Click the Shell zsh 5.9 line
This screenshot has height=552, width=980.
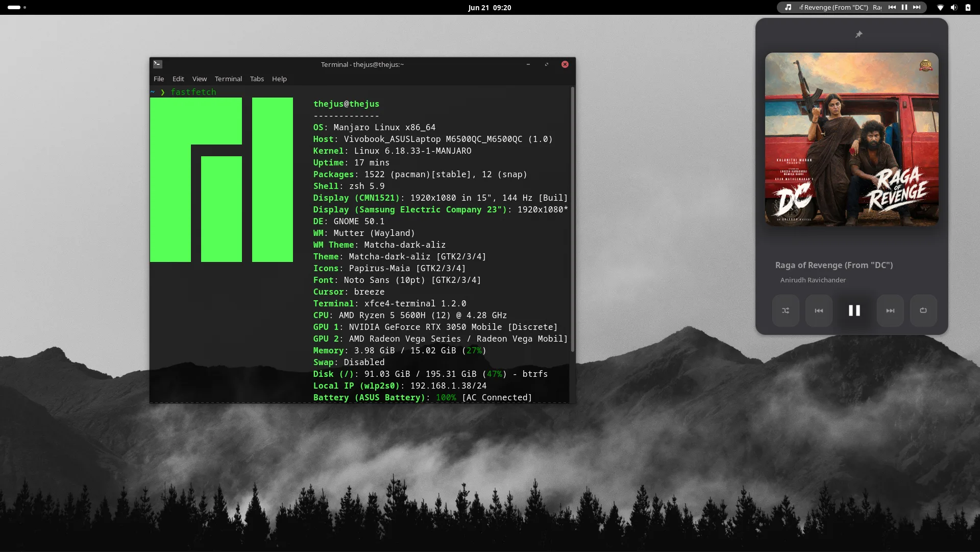tap(349, 186)
